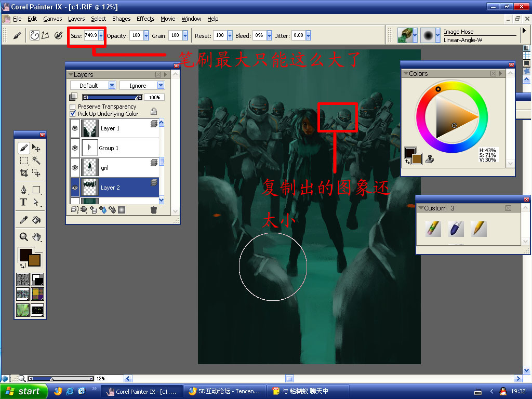Enable the Preserve Transparency checkbox
The height and width of the screenshot is (399, 532).
(x=73, y=107)
